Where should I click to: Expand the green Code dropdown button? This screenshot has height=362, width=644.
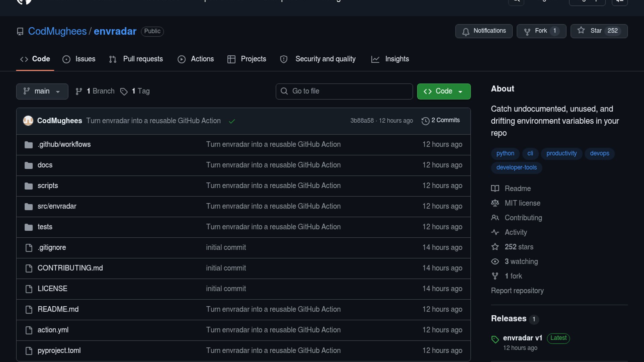(x=443, y=91)
